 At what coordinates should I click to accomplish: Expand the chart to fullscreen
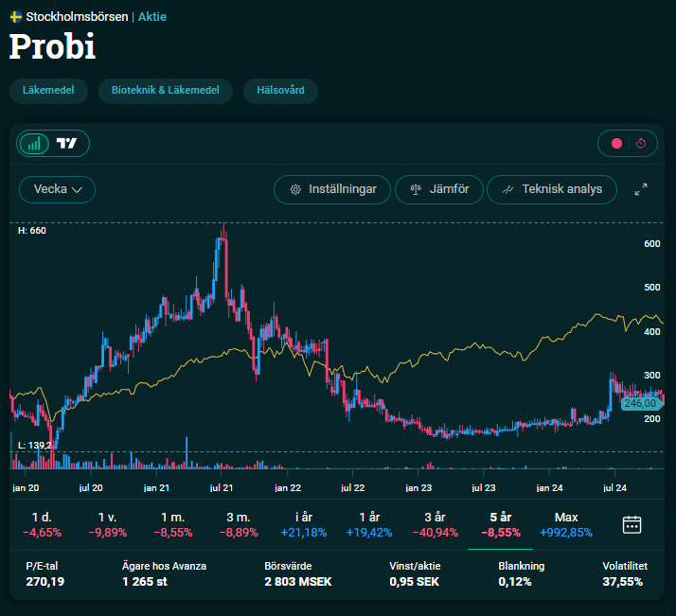[641, 189]
